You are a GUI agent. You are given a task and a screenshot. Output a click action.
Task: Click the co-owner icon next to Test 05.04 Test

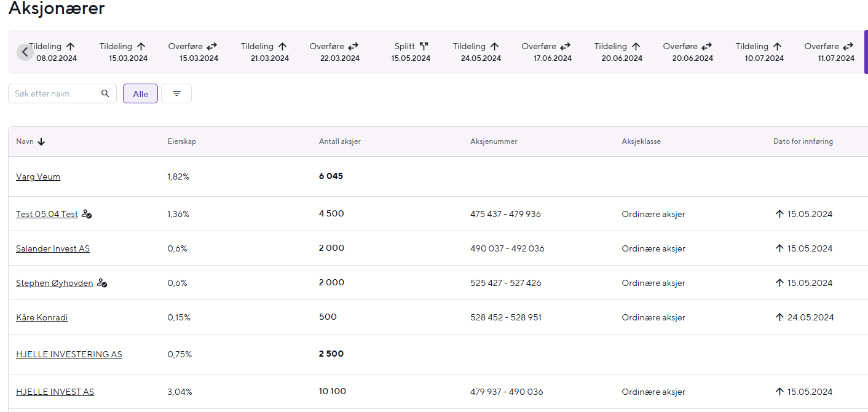coord(87,215)
